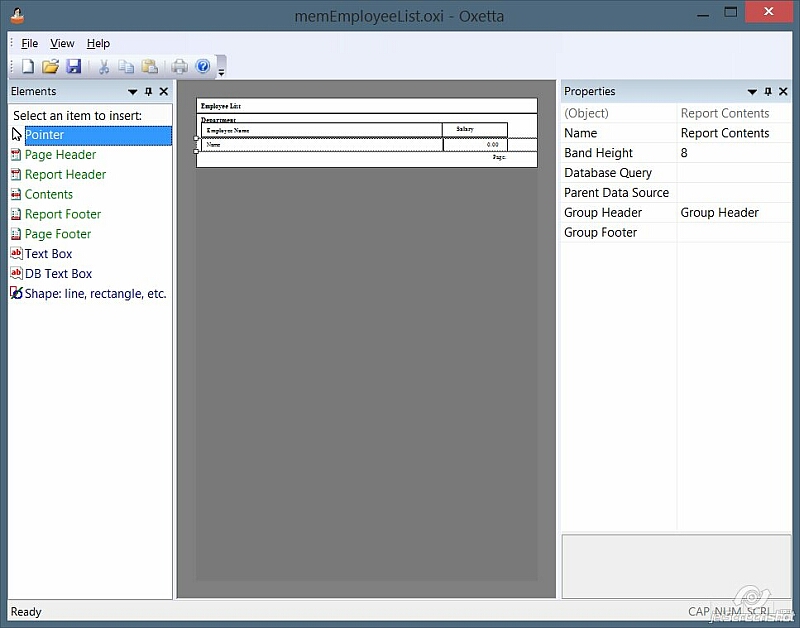The image size is (800, 628).
Task: Open help with the blue question icon
Action: point(203,67)
